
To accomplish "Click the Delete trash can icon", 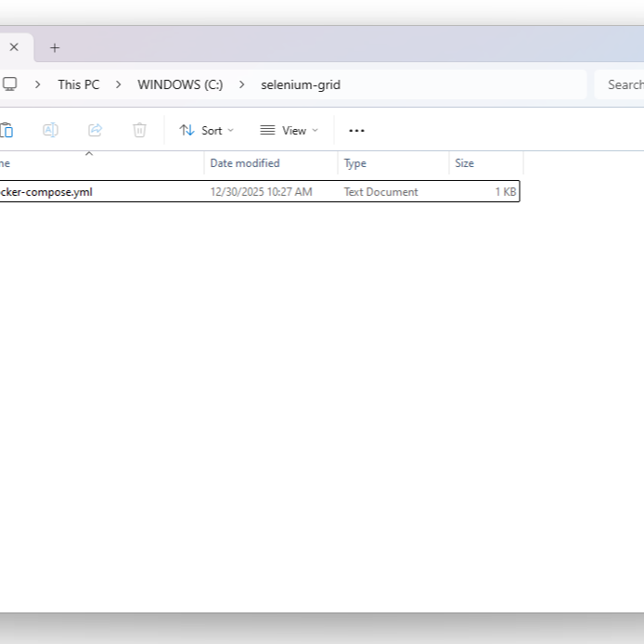I will pos(139,131).
